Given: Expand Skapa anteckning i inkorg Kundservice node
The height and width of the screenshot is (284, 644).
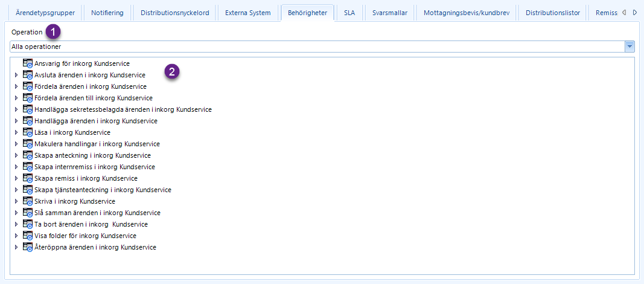Looking at the screenshot, I should (16, 156).
